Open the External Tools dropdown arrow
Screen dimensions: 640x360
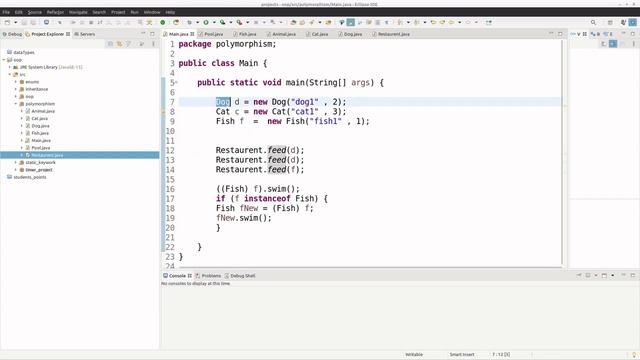(x=247, y=22)
